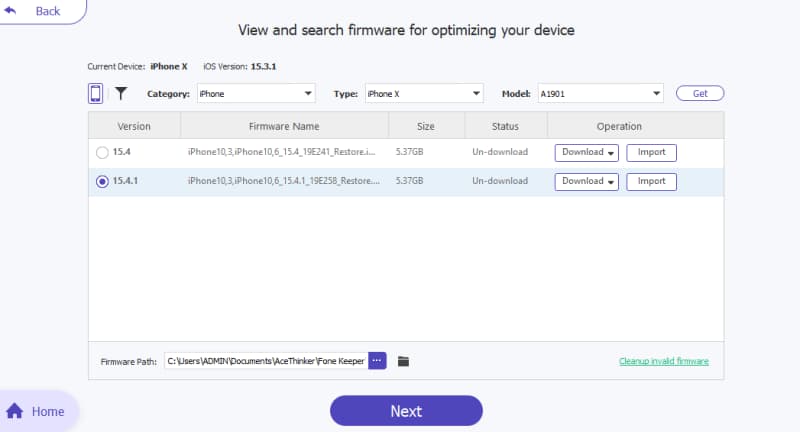800x432 pixels.
Task: Click firmware name iPhone10,3,iPhone10,6_15.4.1_19E258_Restore
Action: coord(284,181)
